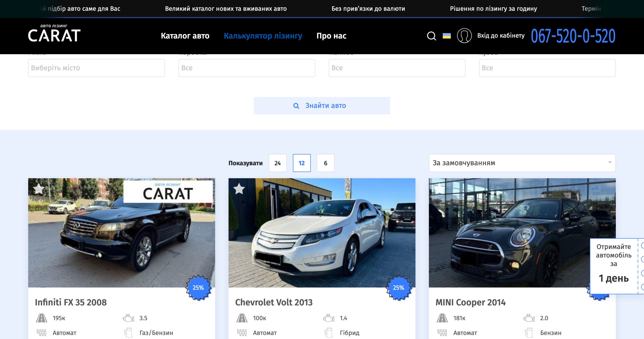644x339 pixels.
Task: Open the fuel type filter dropdown
Action: (397, 68)
